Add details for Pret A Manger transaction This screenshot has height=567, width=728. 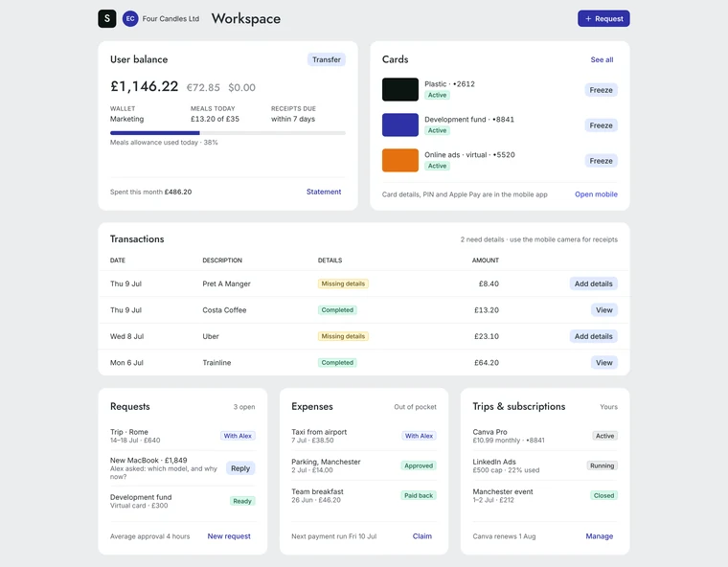[x=593, y=283]
